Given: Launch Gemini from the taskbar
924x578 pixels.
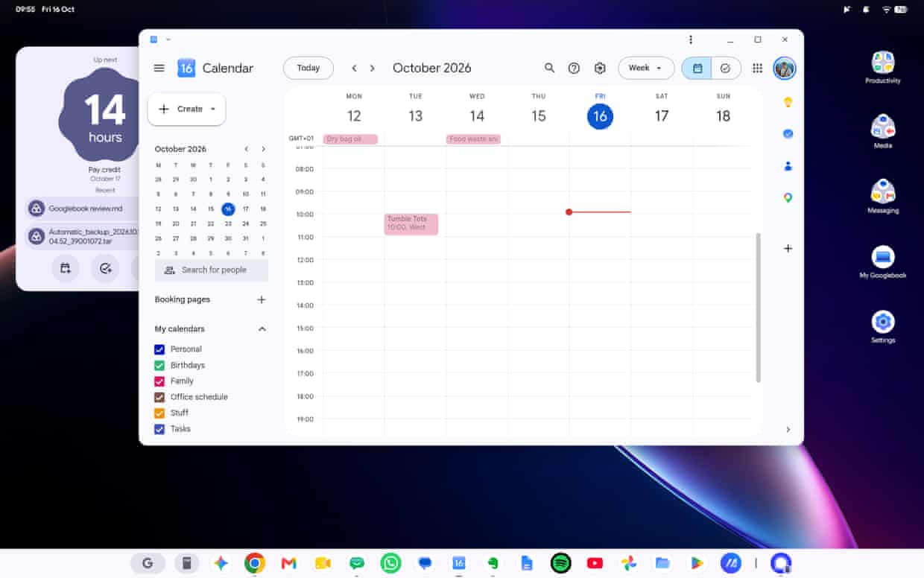Looking at the screenshot, I should coord(221,563).
